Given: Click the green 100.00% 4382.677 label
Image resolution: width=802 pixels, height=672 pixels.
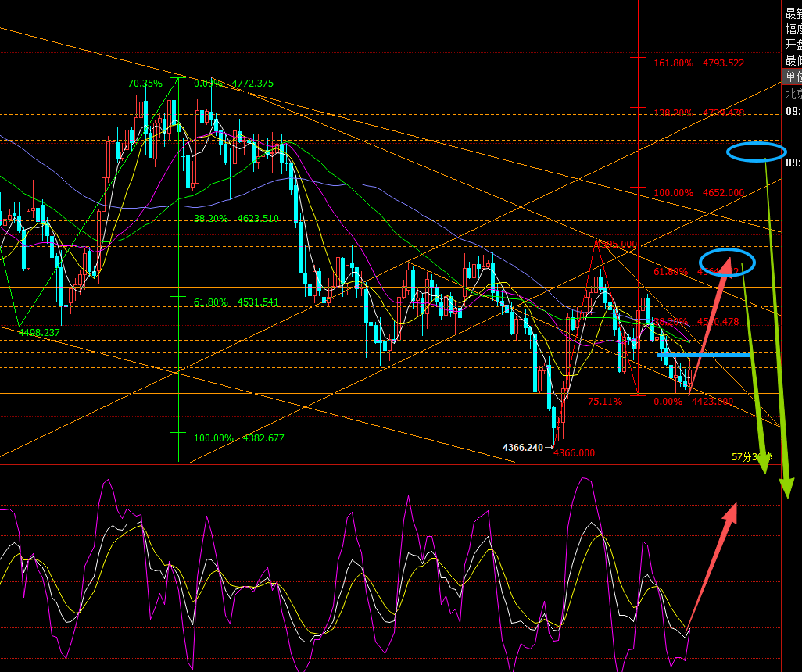Looking at the screenshot, I should click(239, 438).
